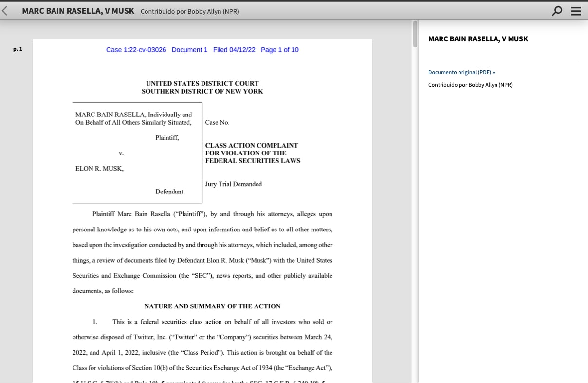Click the document title in top bar
Screen dimensions: 588x383
coord(78,11)
